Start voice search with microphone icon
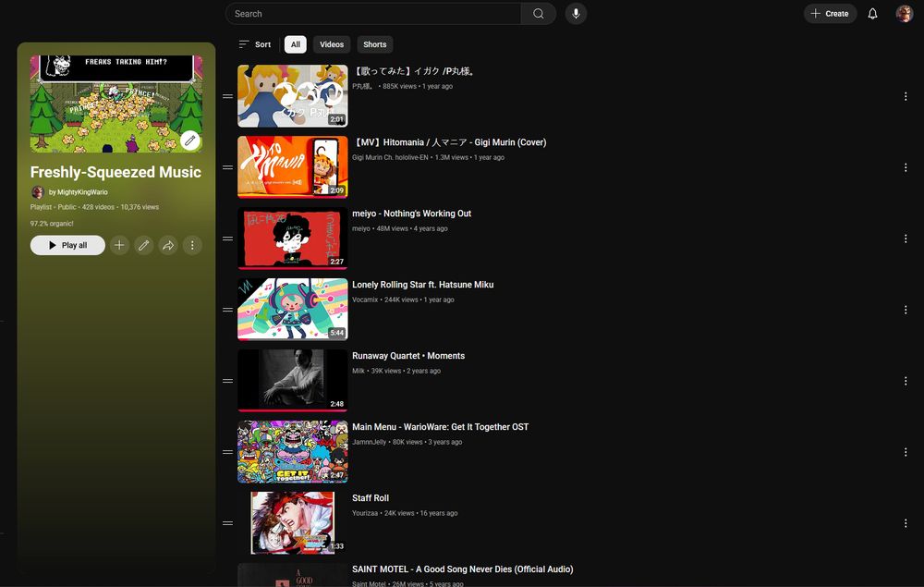 pos(576,14)
